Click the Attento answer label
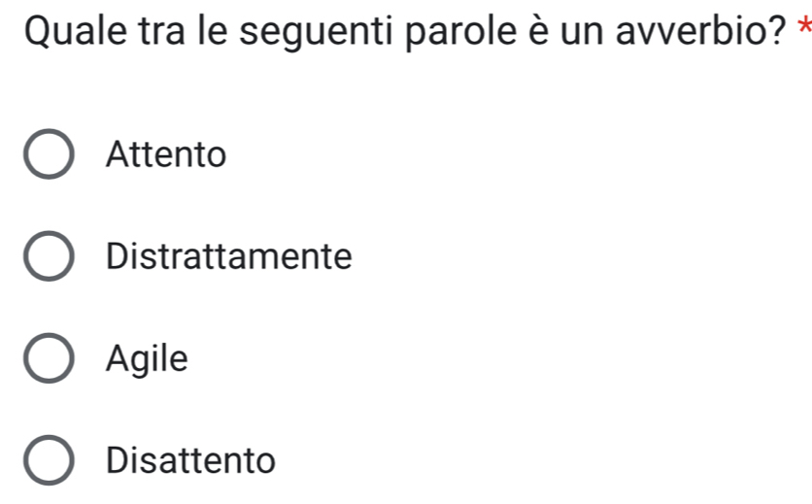Image resolution: width=812 pixels, height=504 pixels. coord(167,154)
